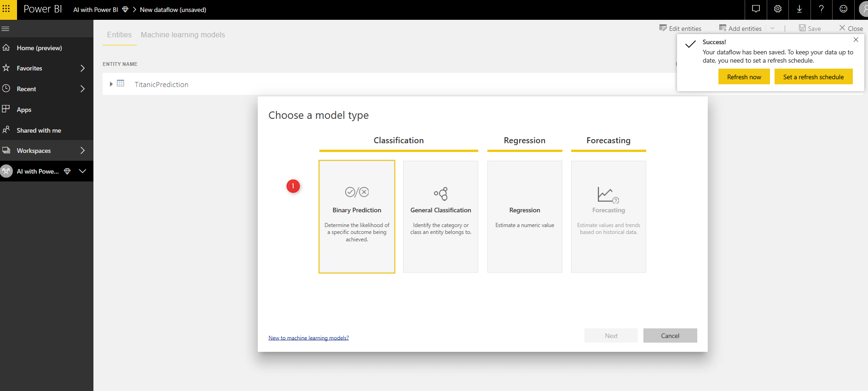Click the Shared with me people icon
The width and height of the screenshot is (868, 391).
[x=6, y=130]
